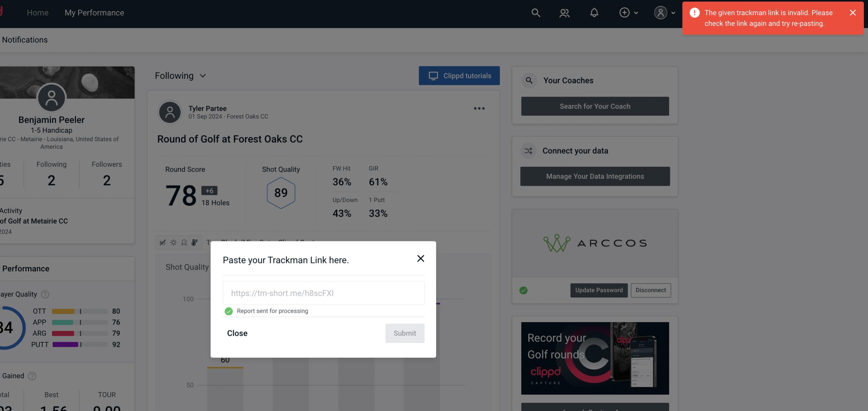Click the notifications bell icon
Screen dimensions: 868x411
point(594,12)
